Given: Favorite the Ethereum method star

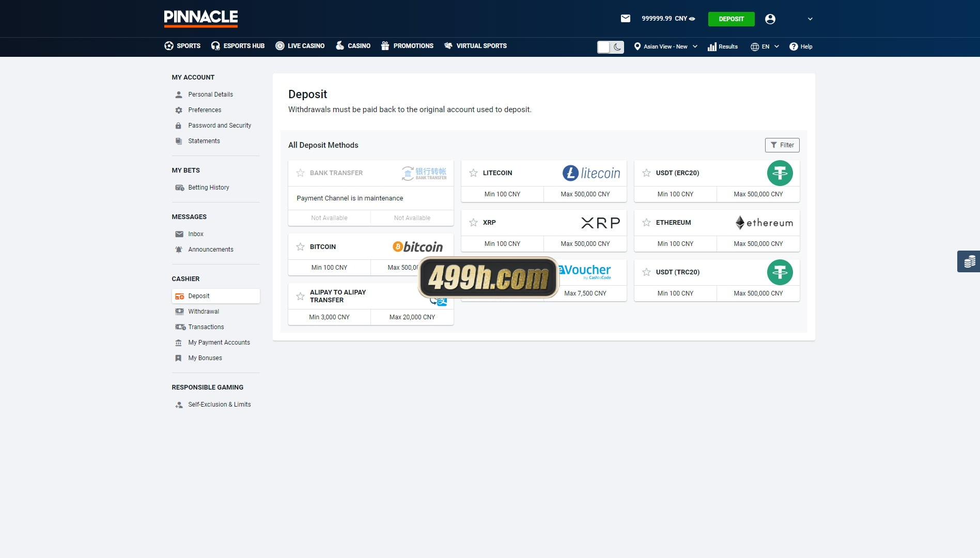Looking at the screenshot, I should click(646, 223).
